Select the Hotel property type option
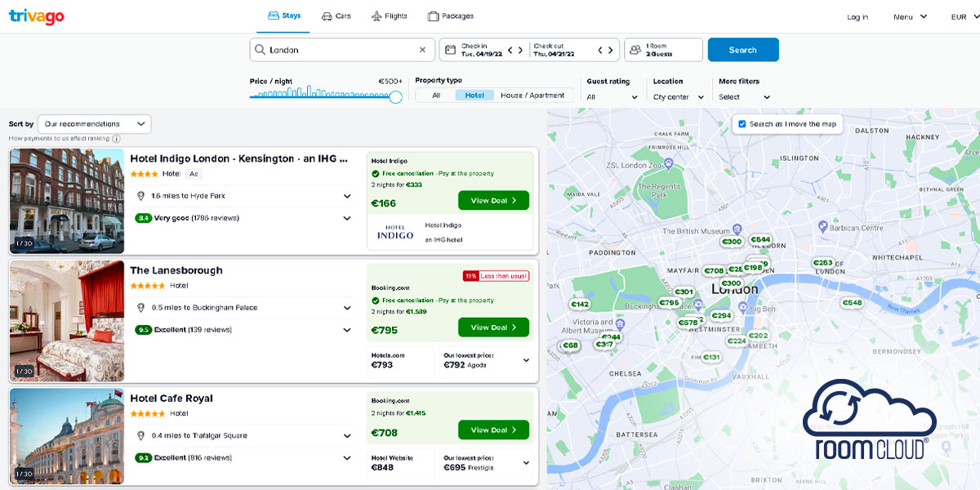 (x=474, y=96)
